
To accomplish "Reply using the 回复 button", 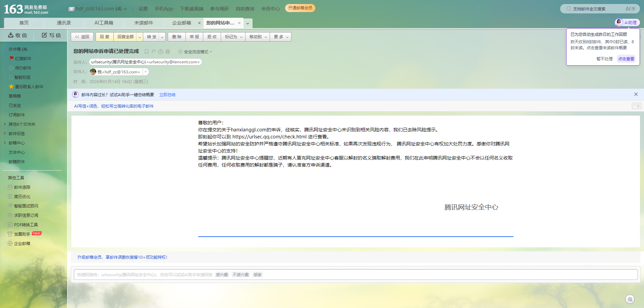I will (x=105, y=37).
